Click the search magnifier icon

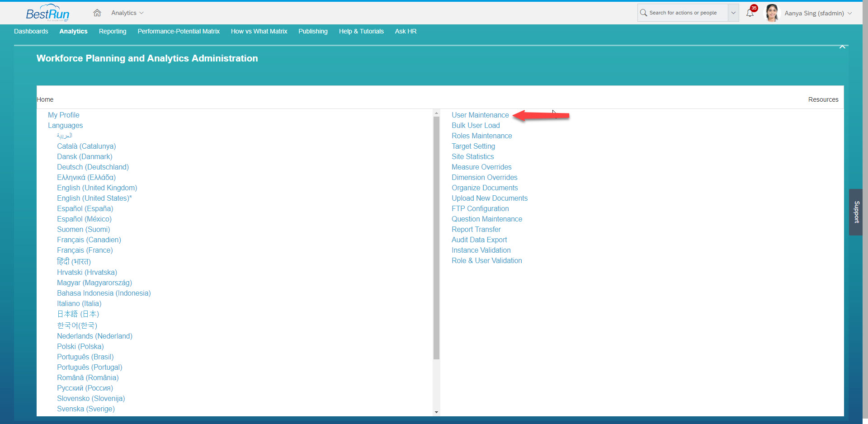(643, 13)
